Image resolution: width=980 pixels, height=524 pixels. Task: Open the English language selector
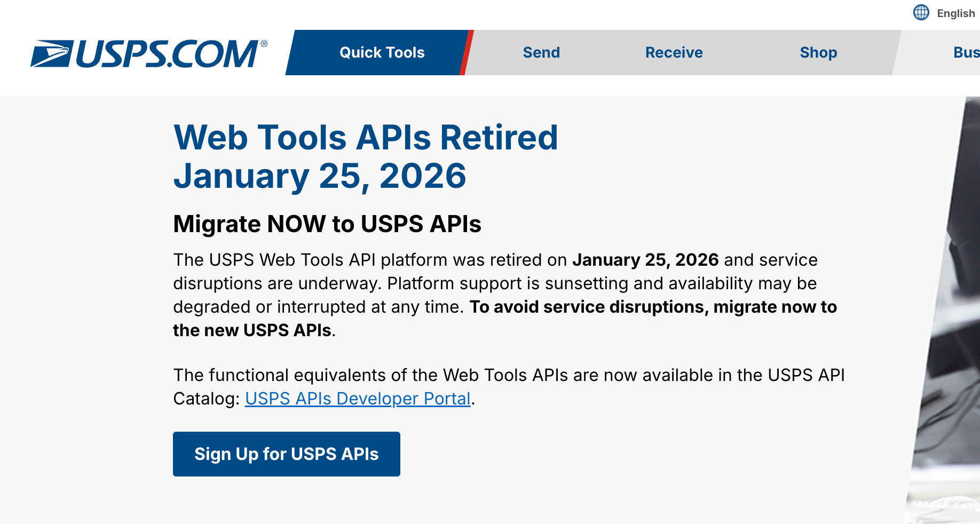(955, 13)
